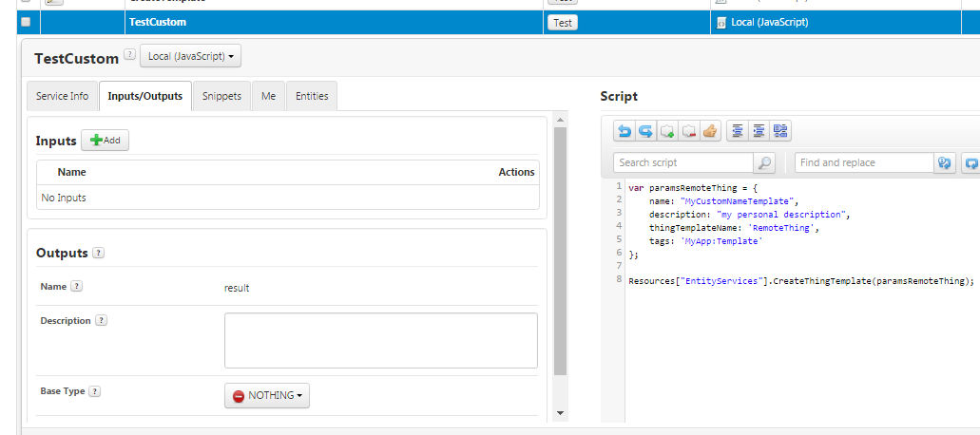980x435 pixels.
Task: Click the 'RemoteThing' value in script
Action: point(780,228)
